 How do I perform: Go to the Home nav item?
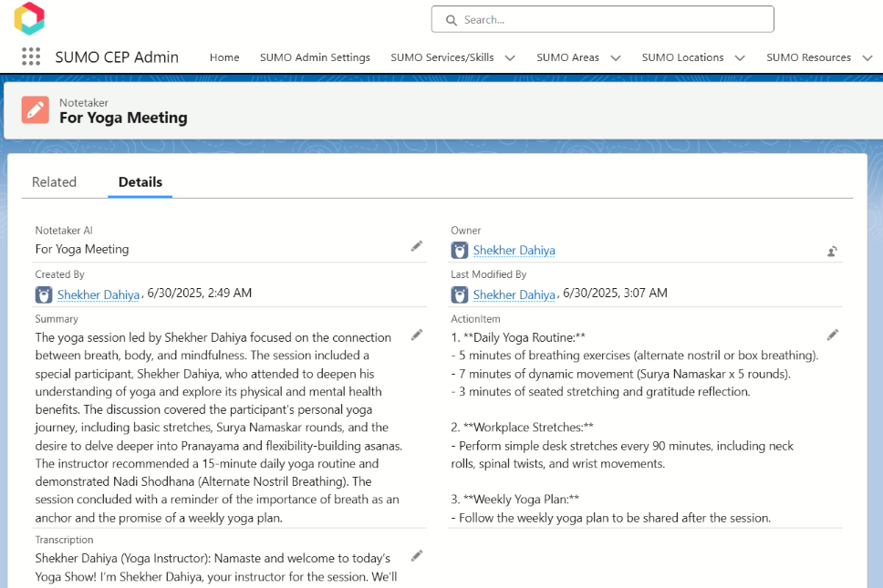[x=224, y=57]
